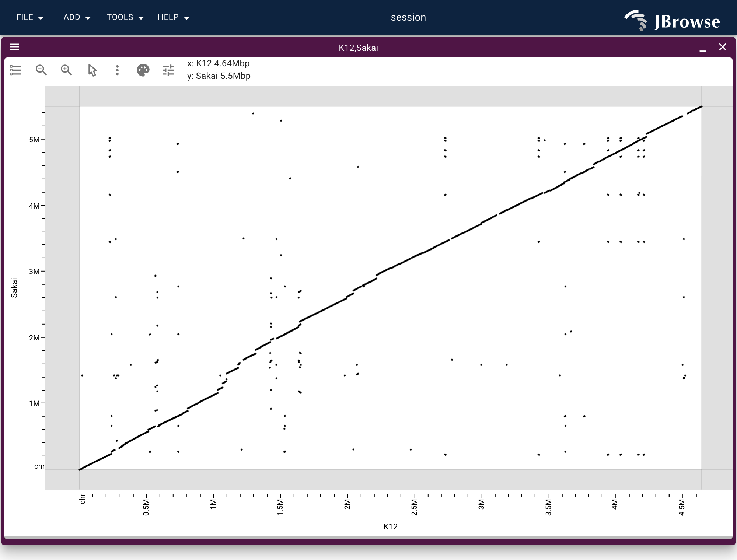Click the 5M tick on Sakai axis
The width and height of the screenshot is (737, 560).
34,140
